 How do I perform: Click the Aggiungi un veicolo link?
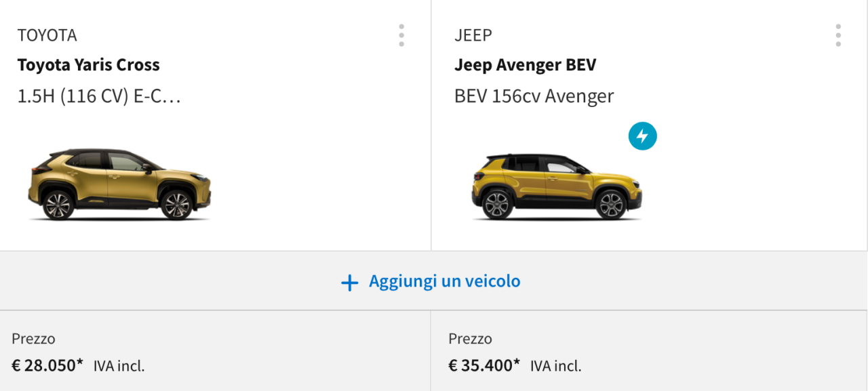tap(444, 281)
